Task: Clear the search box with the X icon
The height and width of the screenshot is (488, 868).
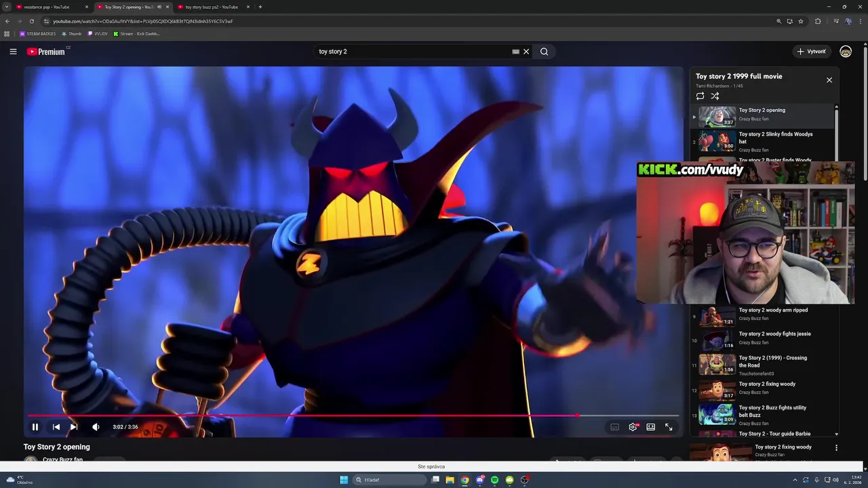Action: click(526, 52)
